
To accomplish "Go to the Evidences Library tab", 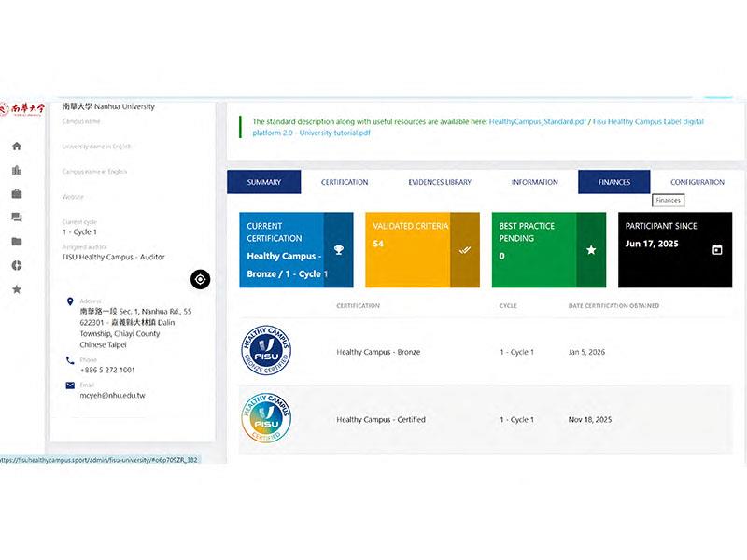I will click(440, 182).
